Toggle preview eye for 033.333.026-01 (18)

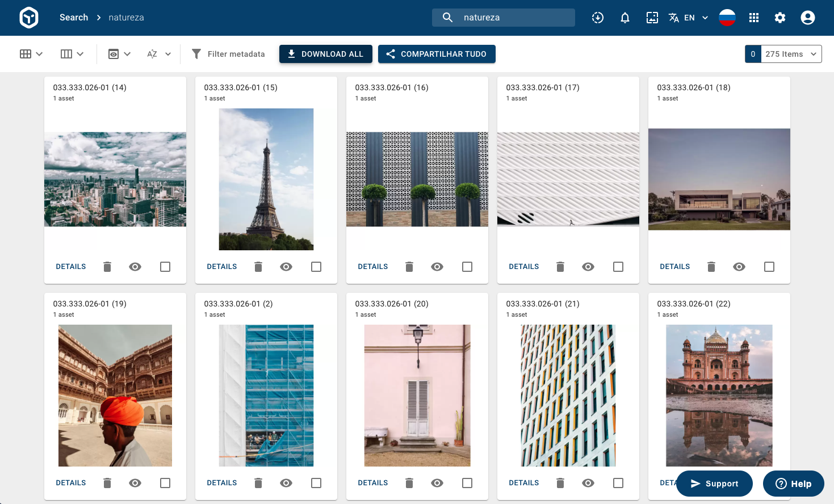tap(739, 267)
